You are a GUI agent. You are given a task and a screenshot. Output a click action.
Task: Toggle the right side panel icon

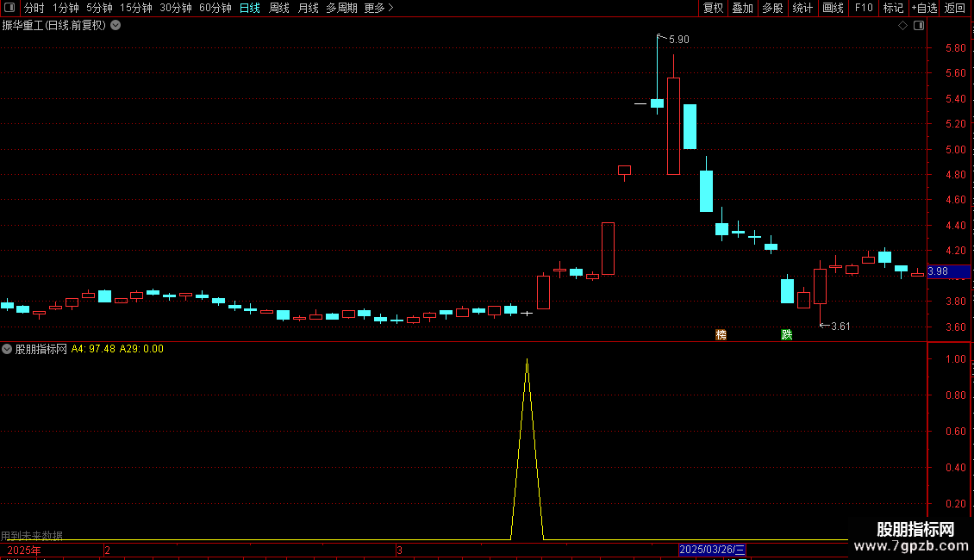coord(919,26)
